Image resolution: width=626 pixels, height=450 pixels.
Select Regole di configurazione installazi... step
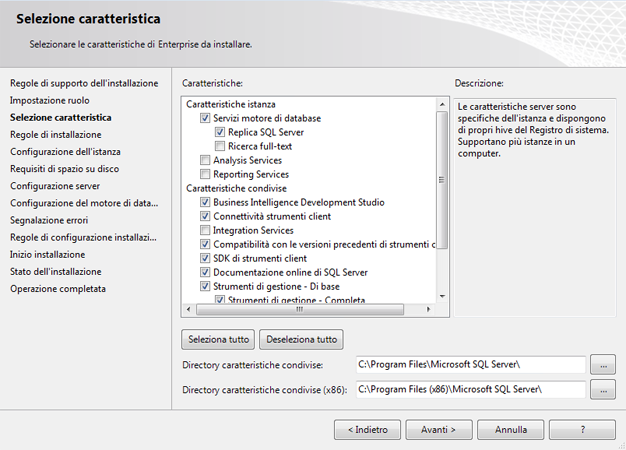click(83, 238)
